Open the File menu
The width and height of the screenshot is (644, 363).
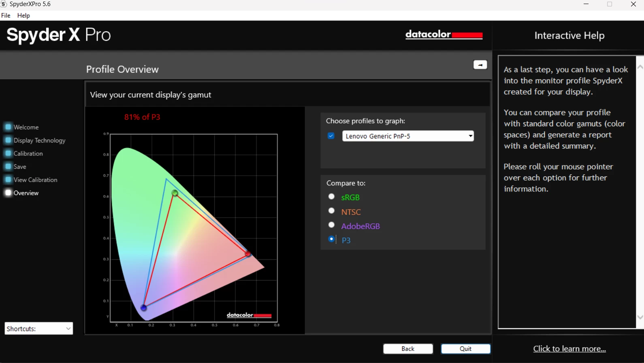(x=6, y=15)
